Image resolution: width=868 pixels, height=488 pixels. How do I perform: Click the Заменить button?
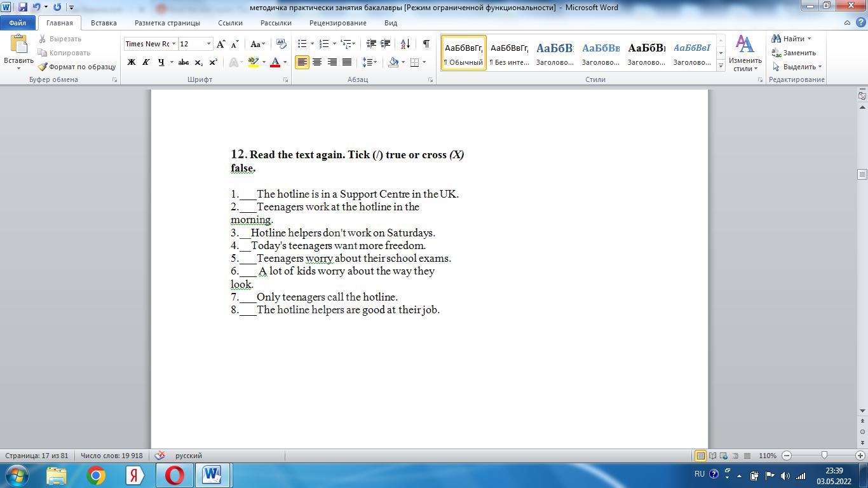point(794,53)
